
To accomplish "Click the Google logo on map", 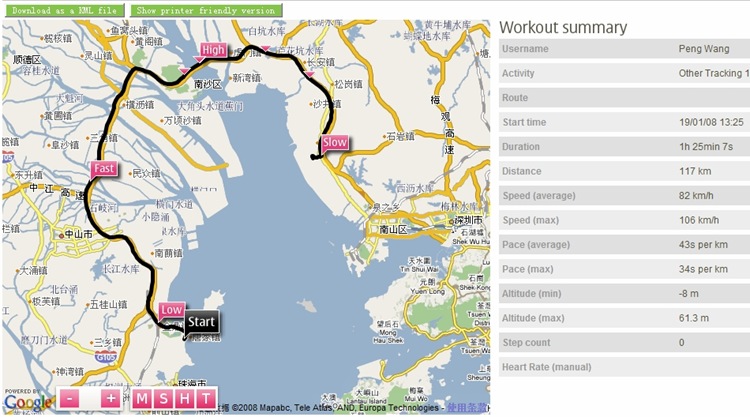I will pos(27,401).
